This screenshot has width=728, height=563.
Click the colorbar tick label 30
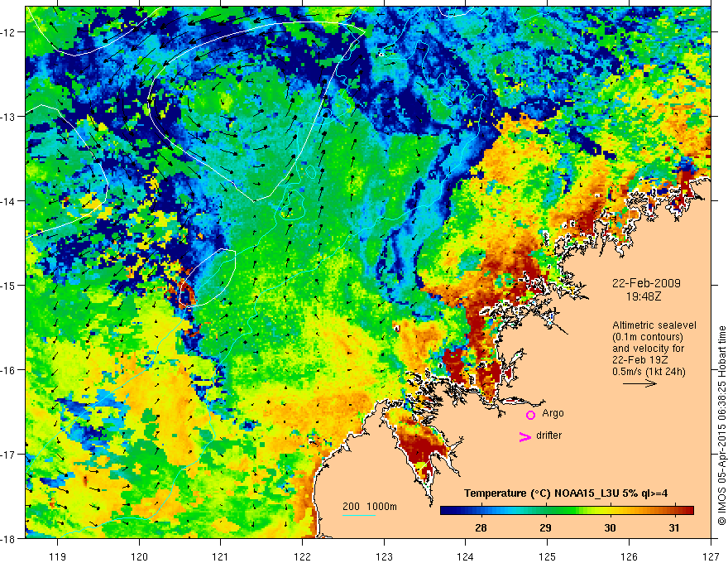610,527
